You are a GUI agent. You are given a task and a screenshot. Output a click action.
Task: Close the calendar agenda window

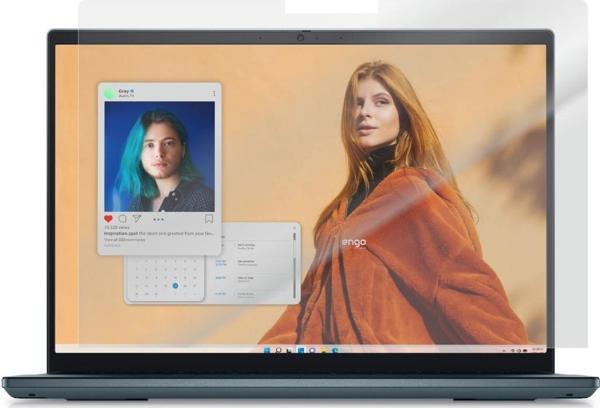[x=294, y=228]
